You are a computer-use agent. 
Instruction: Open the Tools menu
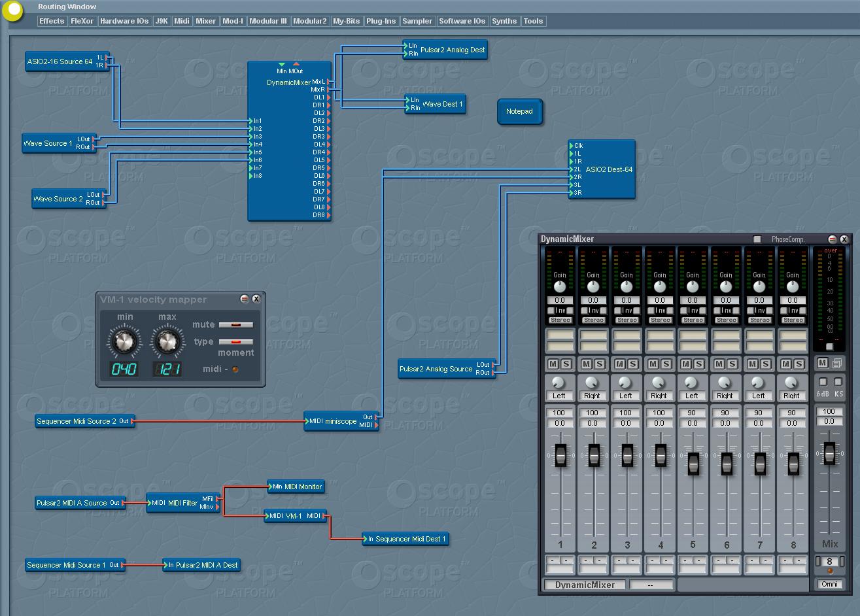533,21
